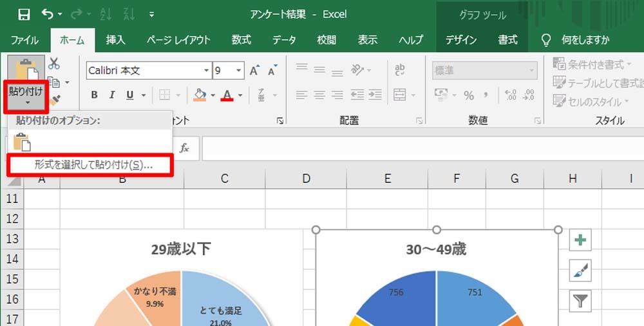The width and height of the screenshot is (644, 326).
Task: Toggle Bold formatting
Action: click(x=95, y=95)
